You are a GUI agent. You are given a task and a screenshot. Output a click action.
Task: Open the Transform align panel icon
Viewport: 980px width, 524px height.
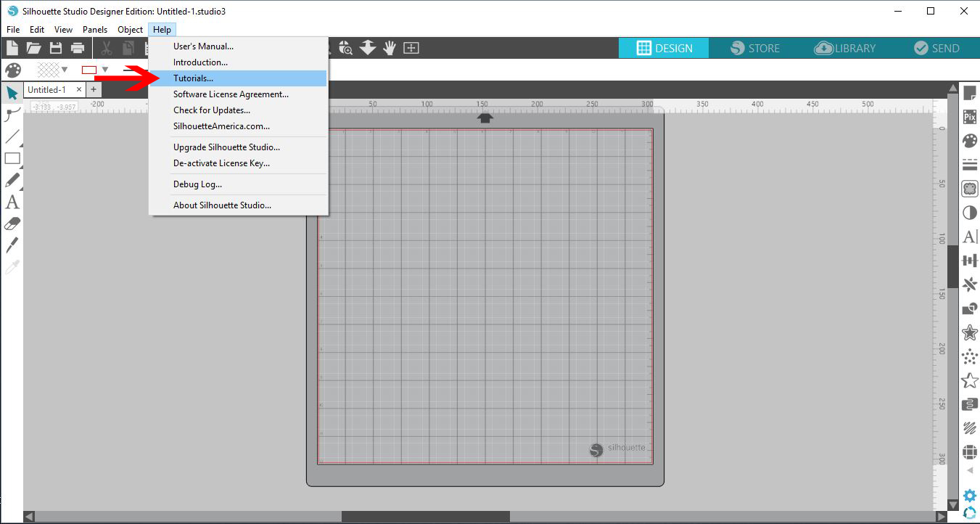(969, 261)
